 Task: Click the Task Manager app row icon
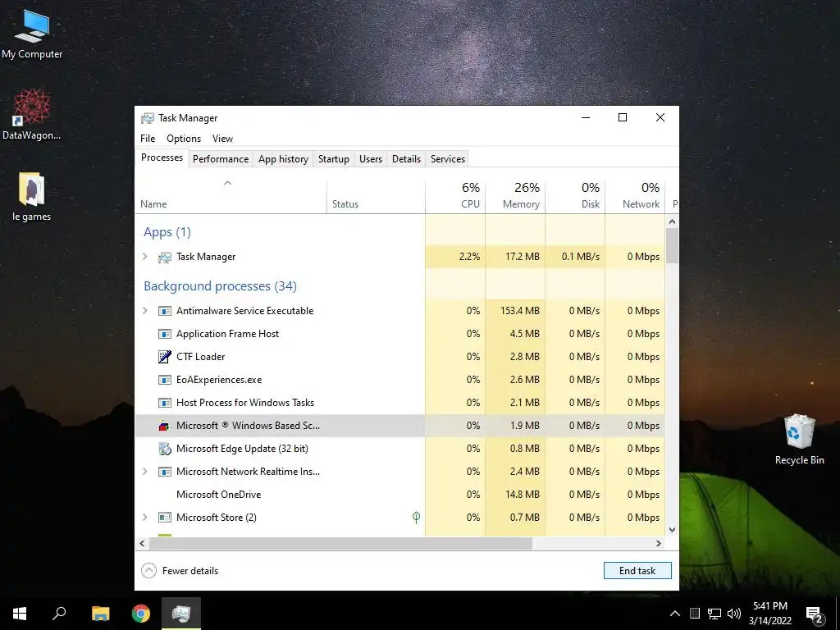164,257
